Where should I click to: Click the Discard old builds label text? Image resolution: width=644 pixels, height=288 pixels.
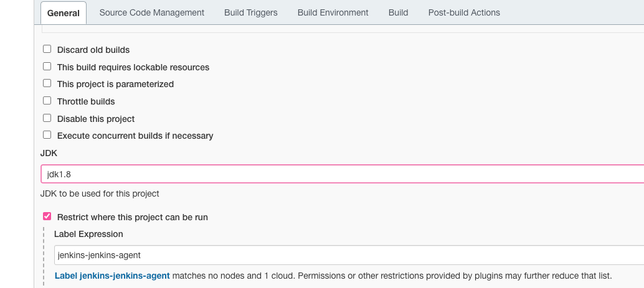pyautogui.click(x=93, y=50)
